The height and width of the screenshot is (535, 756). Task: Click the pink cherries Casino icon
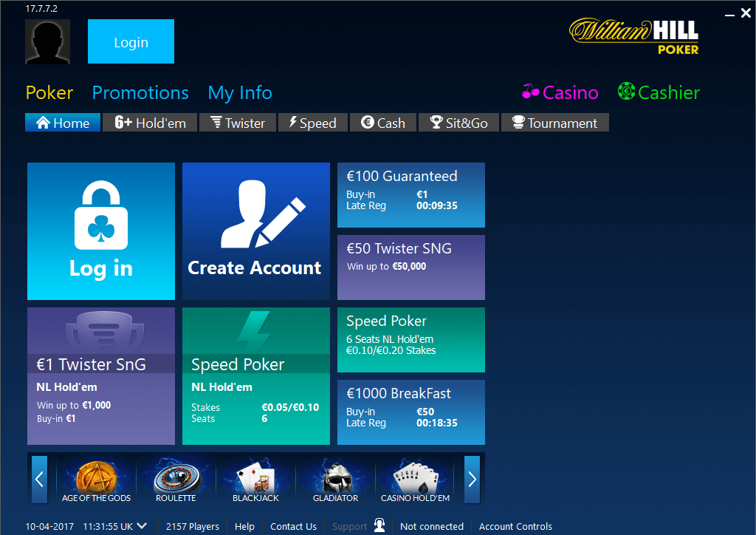pyautogui.click(x=530, y=91)
